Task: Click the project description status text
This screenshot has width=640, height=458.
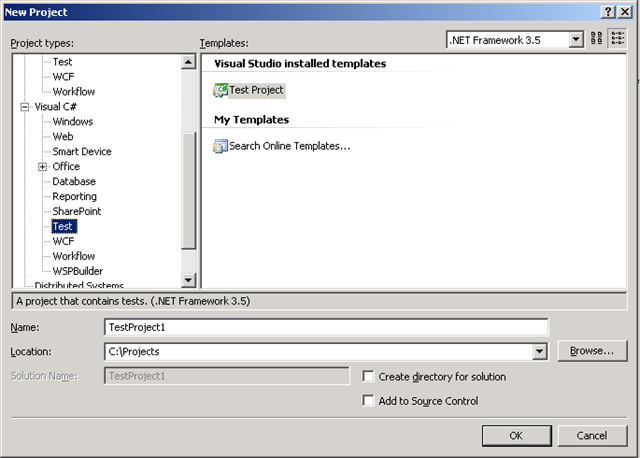Action: 133,301
